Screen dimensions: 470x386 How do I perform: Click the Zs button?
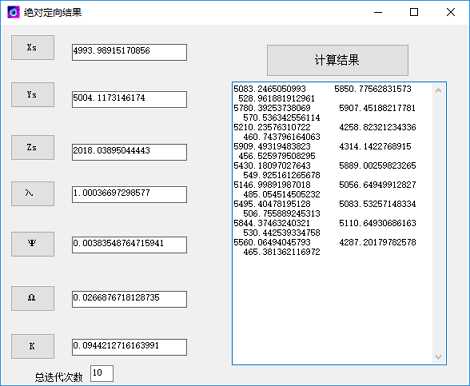click(33, 147)
